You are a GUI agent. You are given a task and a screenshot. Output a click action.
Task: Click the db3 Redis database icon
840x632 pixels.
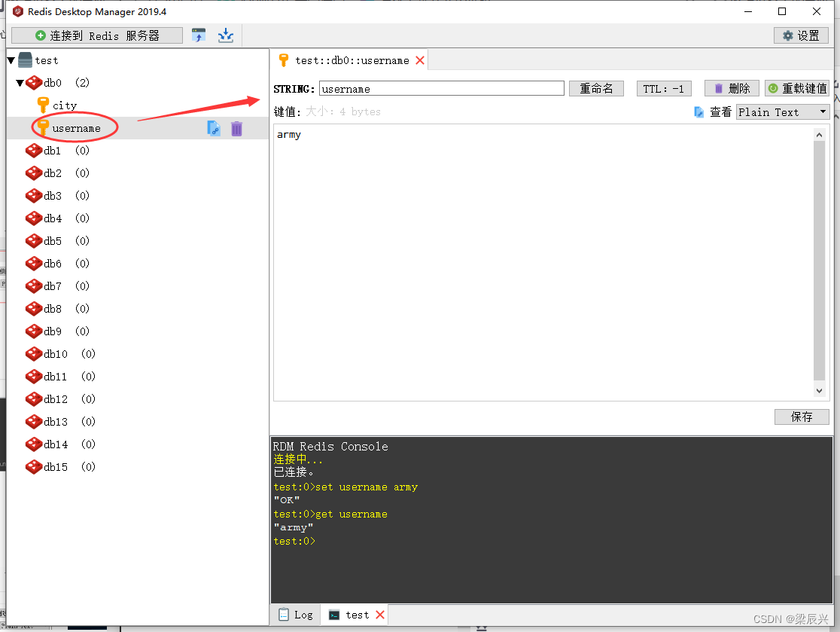tap(34, 196)
